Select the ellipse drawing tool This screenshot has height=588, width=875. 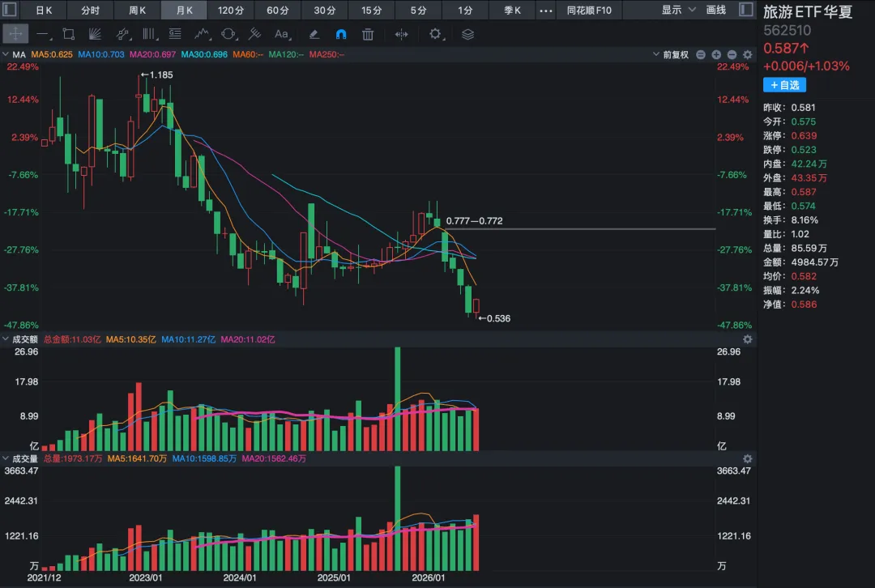coord(228,34)
